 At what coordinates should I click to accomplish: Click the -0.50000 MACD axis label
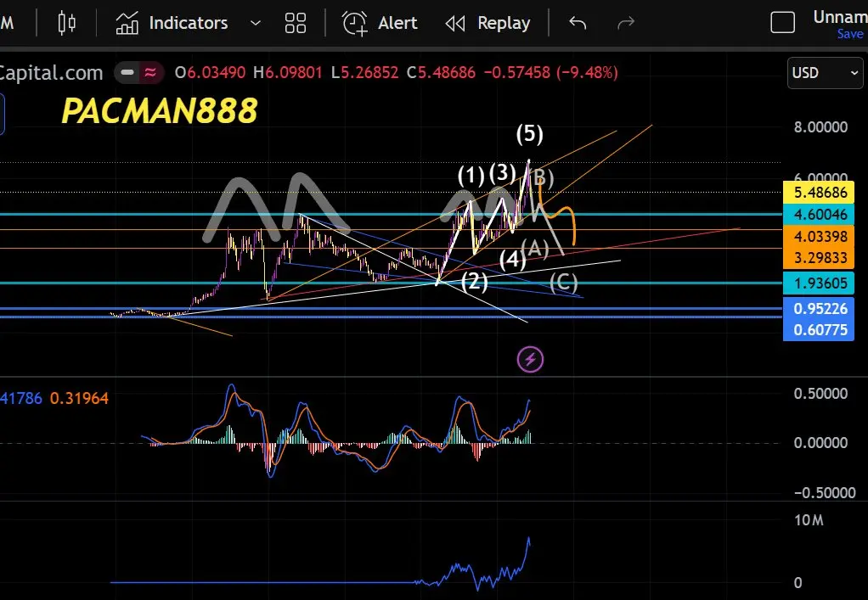tap(825, 493)
